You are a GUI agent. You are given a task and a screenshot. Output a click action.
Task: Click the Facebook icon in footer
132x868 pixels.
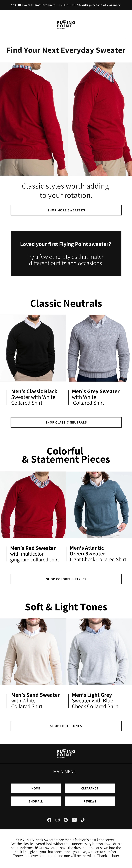(x=49, y=820)
